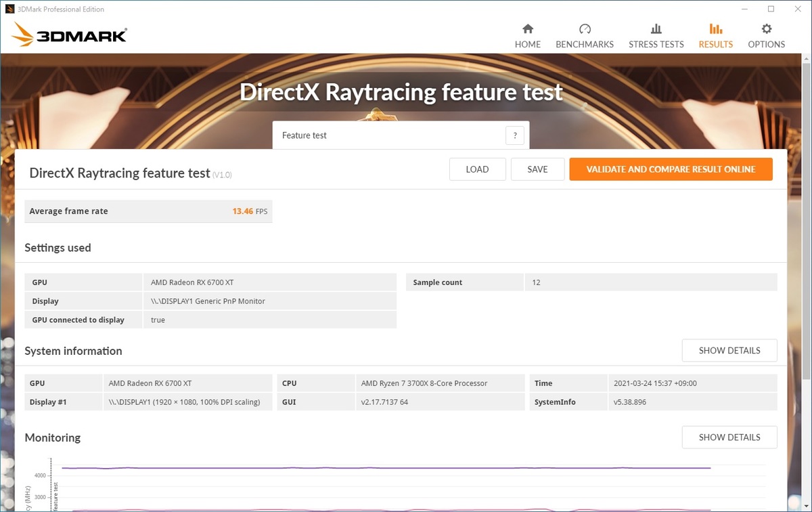This screenshot has width=812, height=512.
Task: Open the Home section via house icon
Action: (x=528, y=29)
